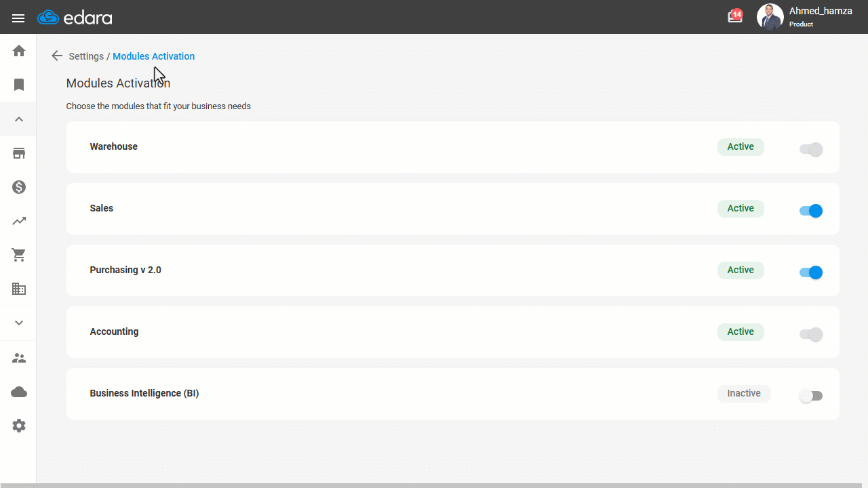Open the hamburger menu
Viewport: 868px width, 488px height.
18,18
